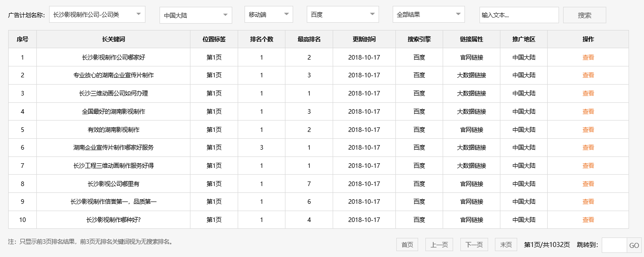Click keyword 长沙三维动画公司如何办理
This screenshot has height=257, width=644.
point(113,93)
